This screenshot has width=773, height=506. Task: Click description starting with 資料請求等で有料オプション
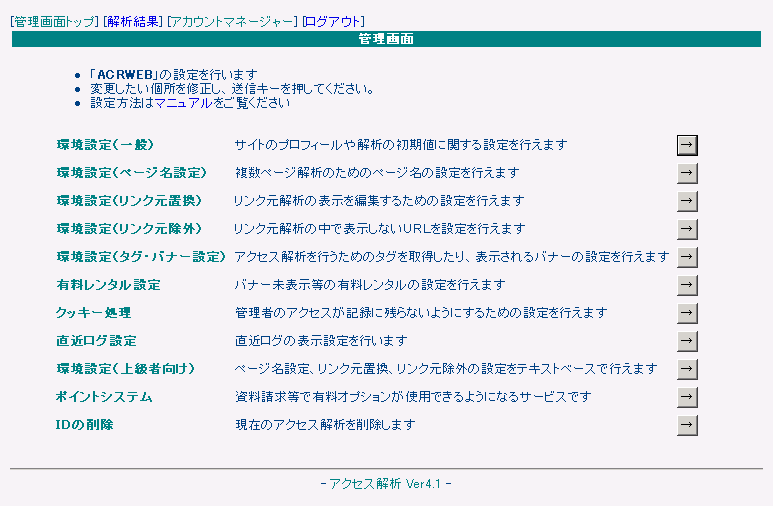click(x=413, y=397)
